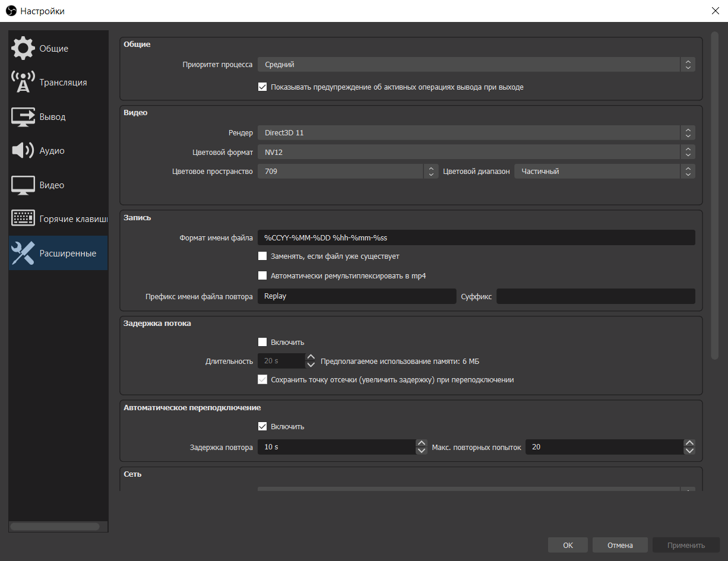
Task: Open Цветовой формат NV12 dropdown
Action: [x=476, y=152]
